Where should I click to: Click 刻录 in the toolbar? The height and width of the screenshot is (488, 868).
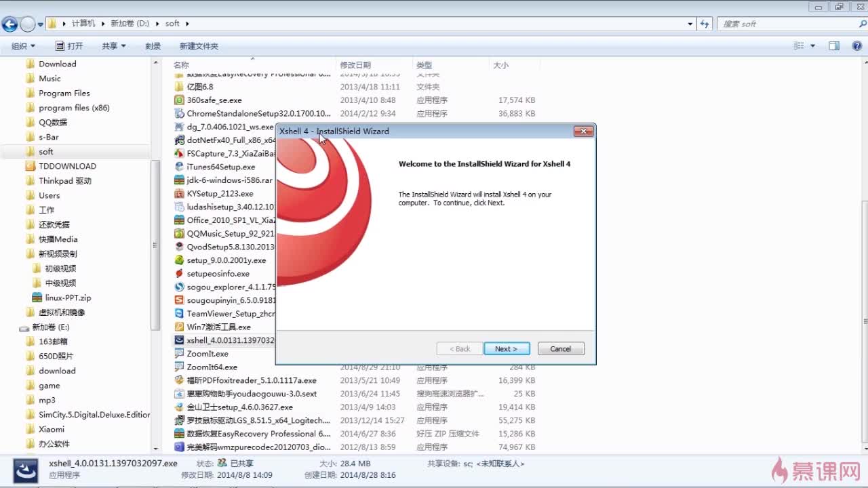pos(153,46)
